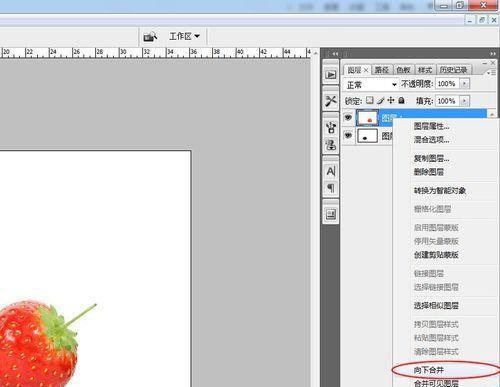Hide the selected top layer via eye icon
The height and width of the screenshot is (387, 500).
click(x=348, y=117)
